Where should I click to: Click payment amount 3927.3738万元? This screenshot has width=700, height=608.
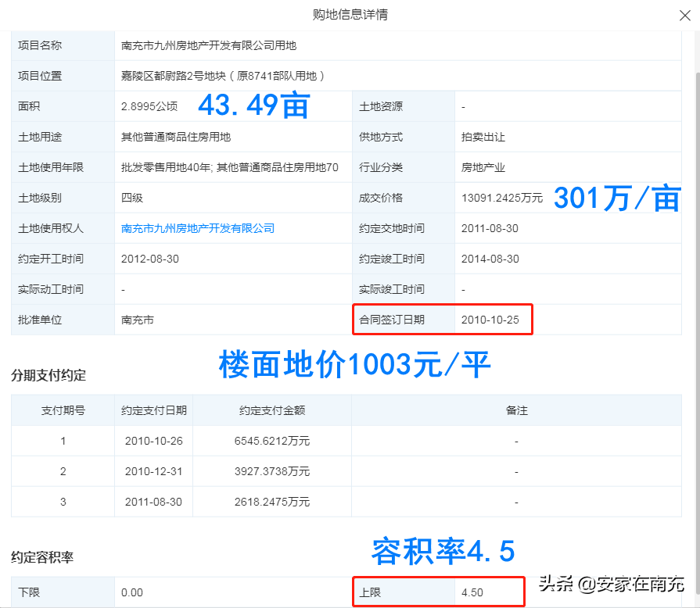pos(272,471)
